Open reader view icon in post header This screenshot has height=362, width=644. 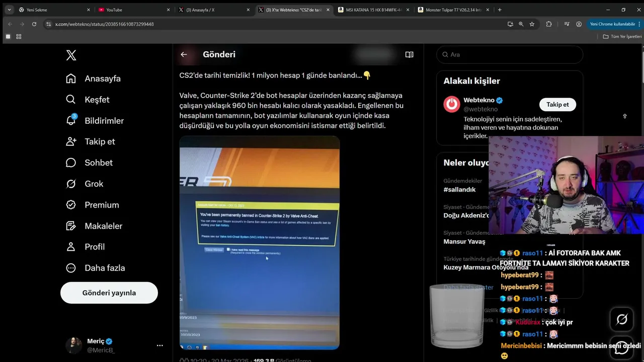click(410, 54)
